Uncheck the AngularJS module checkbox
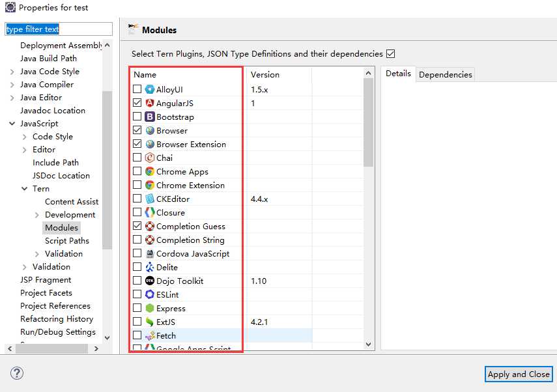 point(137,103)
